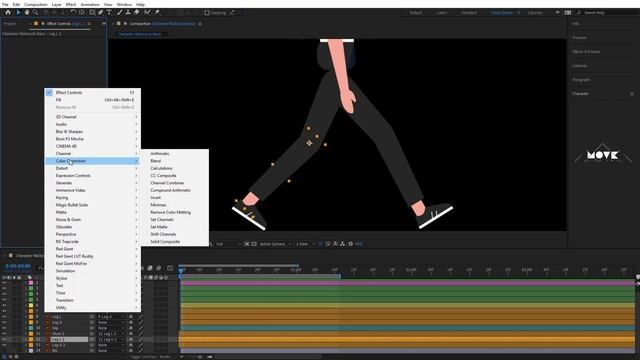This screenshot has height=360, width=640.
Task: Open the Composition menu
Action: click(x=36, y=4)
